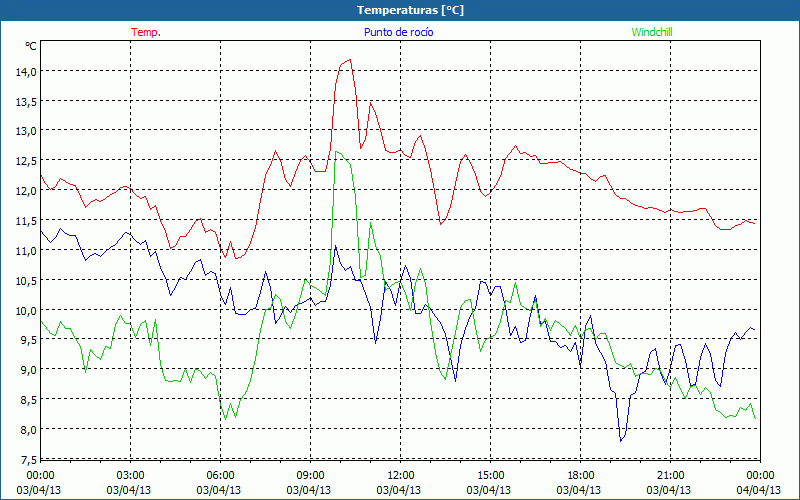Click the '18:00' time label
The image size is (800, 500).
tap(581, 476)
